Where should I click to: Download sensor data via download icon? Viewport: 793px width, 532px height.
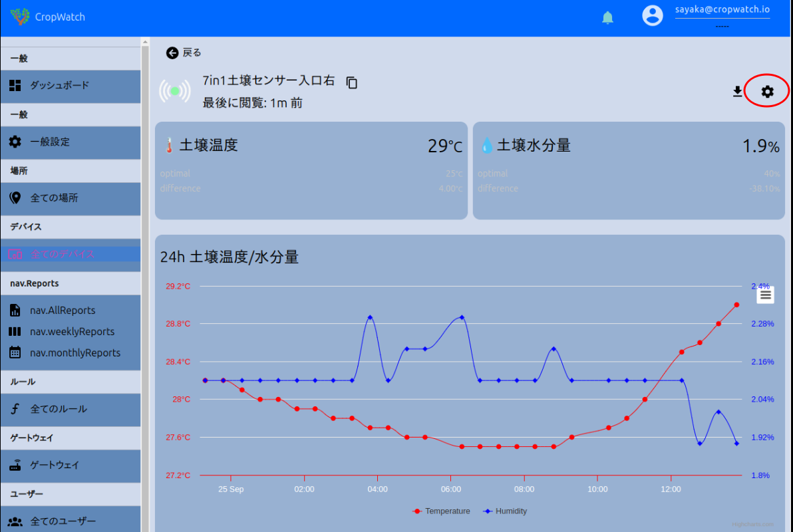(737, 92)
